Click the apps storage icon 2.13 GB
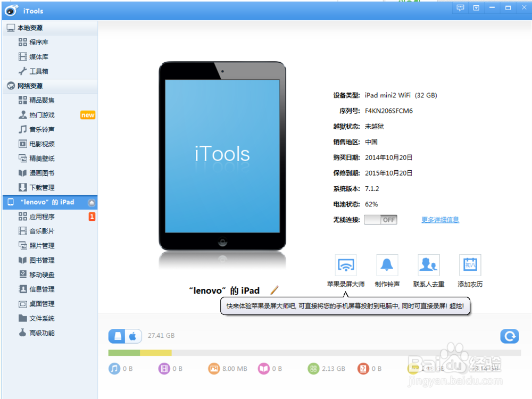The image size is (532, 399). coord(313,369)
